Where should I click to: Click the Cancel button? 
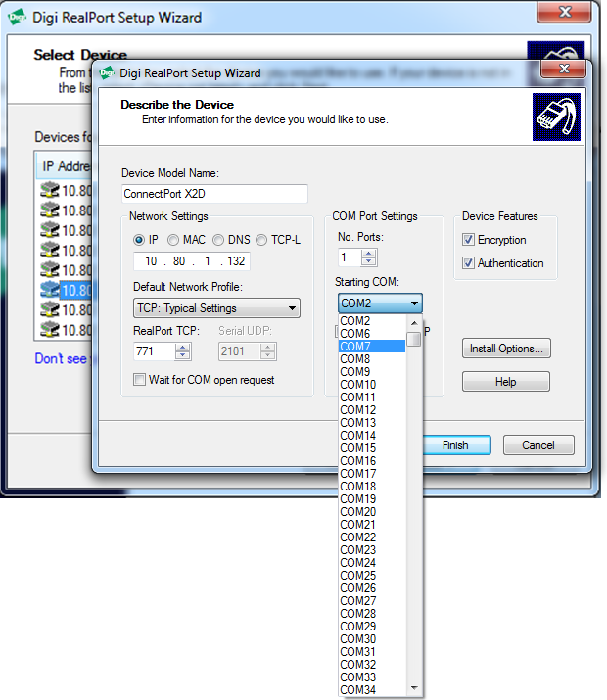537,445
